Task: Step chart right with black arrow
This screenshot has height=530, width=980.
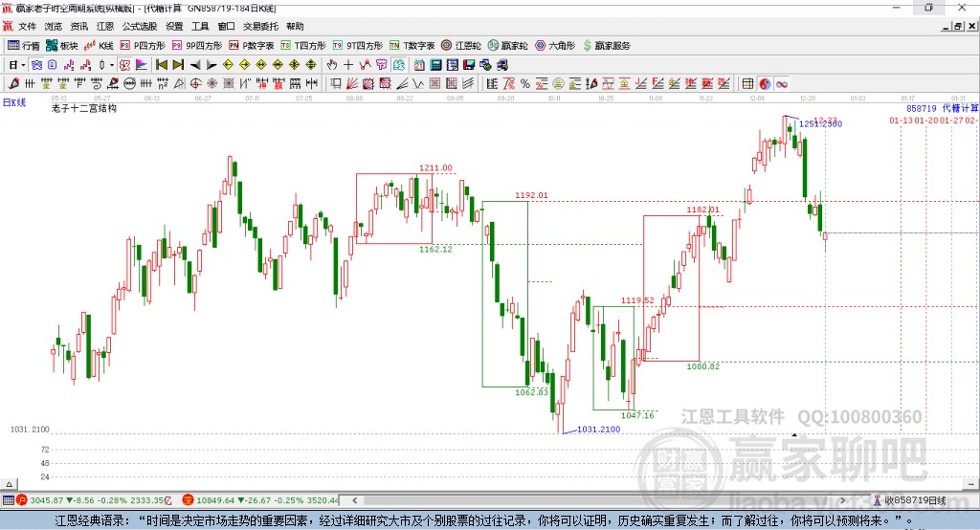Action: point(212,65)
